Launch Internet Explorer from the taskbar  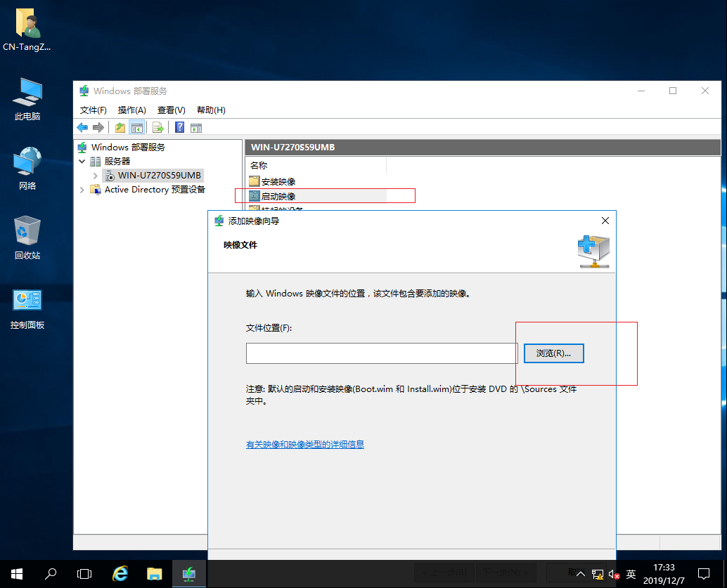click(120, 573)
